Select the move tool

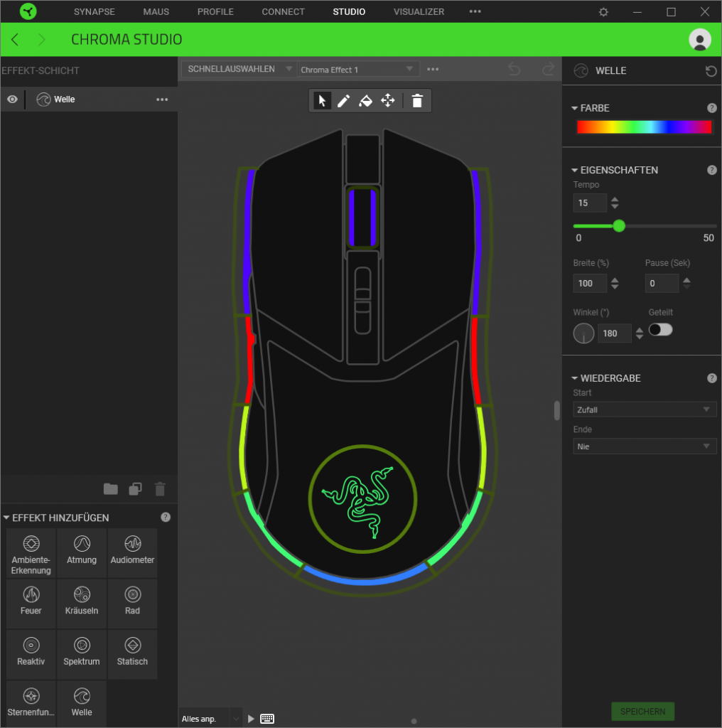(x=388, y=101)
